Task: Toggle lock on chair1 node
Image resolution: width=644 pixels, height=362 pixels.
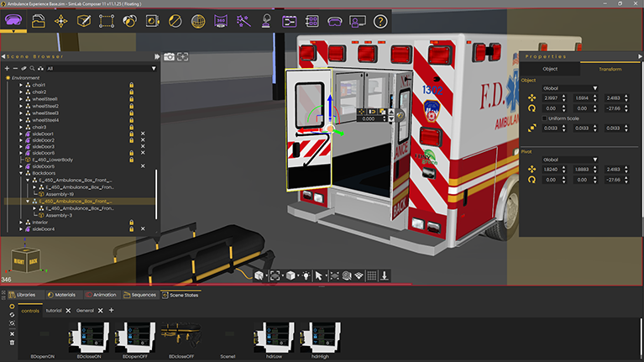Action: pos(132,85)
